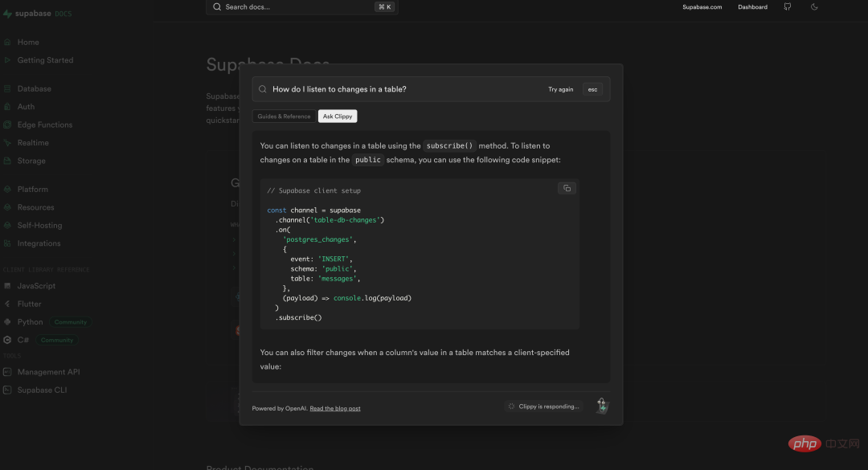The width and height of the screenshot is (868, 470).
Task: Open Getting Started in sidebar
Action: [x=45, y=60]
